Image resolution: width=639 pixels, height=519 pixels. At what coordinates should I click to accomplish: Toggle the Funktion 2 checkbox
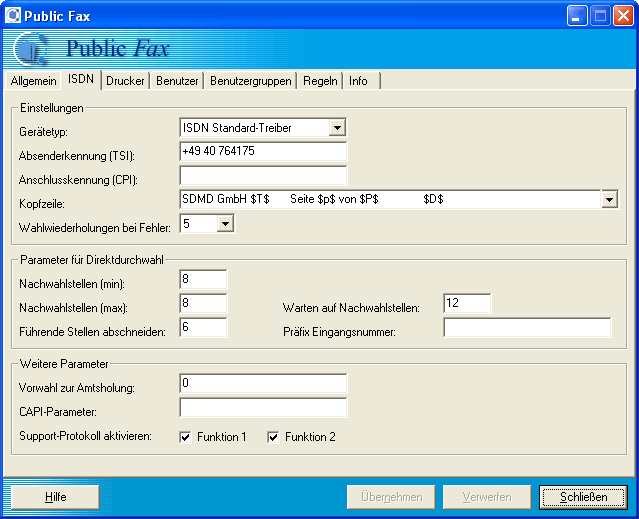click(273, 437)
